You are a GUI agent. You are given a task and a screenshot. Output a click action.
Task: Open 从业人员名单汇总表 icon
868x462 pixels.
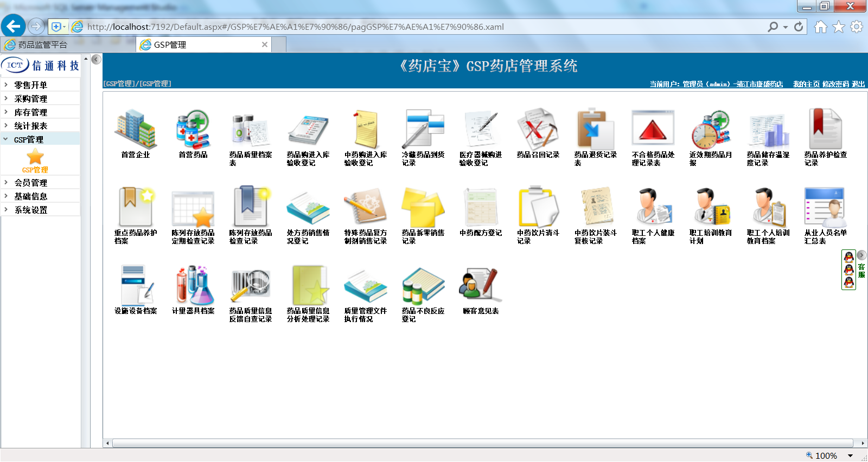pyautogui.click(x=826, y=207)
